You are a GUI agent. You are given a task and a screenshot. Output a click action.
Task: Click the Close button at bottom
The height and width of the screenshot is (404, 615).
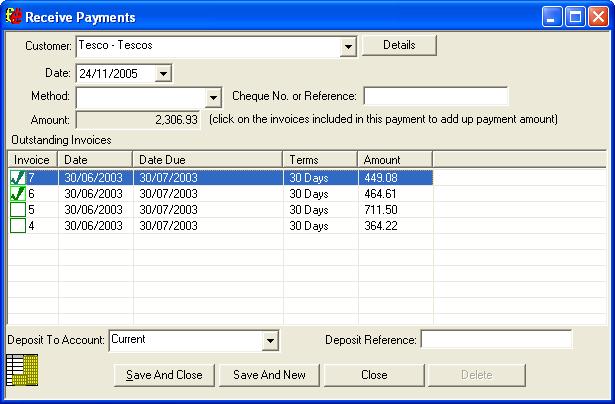374,375
